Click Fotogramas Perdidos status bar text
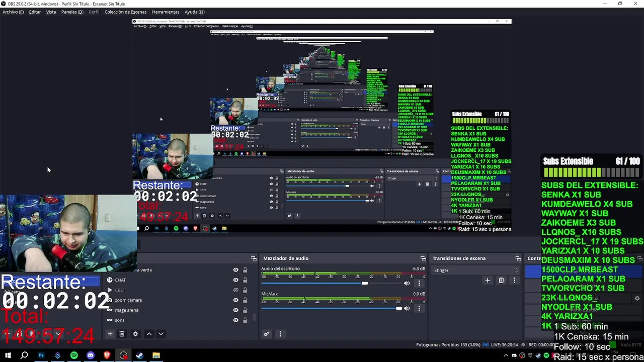Screen dimensions: 644x362 point(448,345)
